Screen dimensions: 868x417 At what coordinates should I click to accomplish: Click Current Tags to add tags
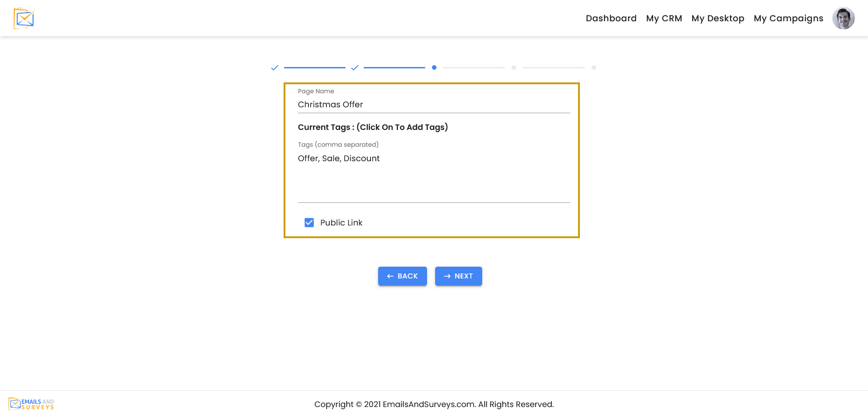pos(373,127)
